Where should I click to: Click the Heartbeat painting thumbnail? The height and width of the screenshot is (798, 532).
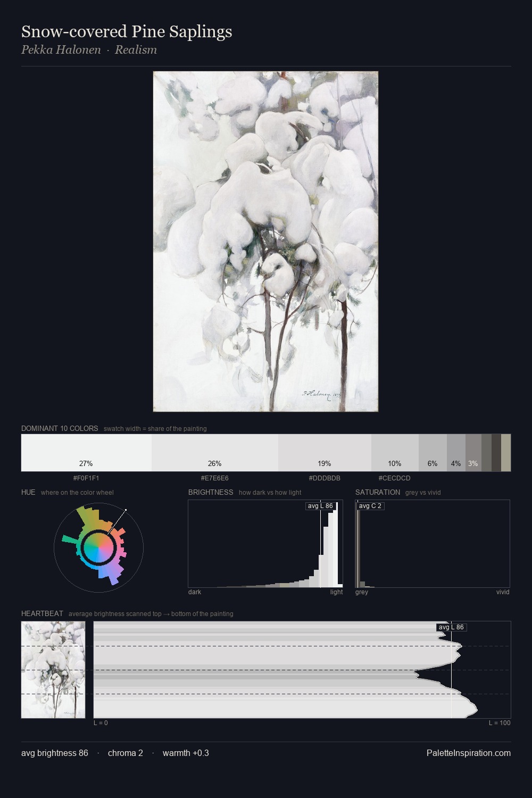pos(53,670)
